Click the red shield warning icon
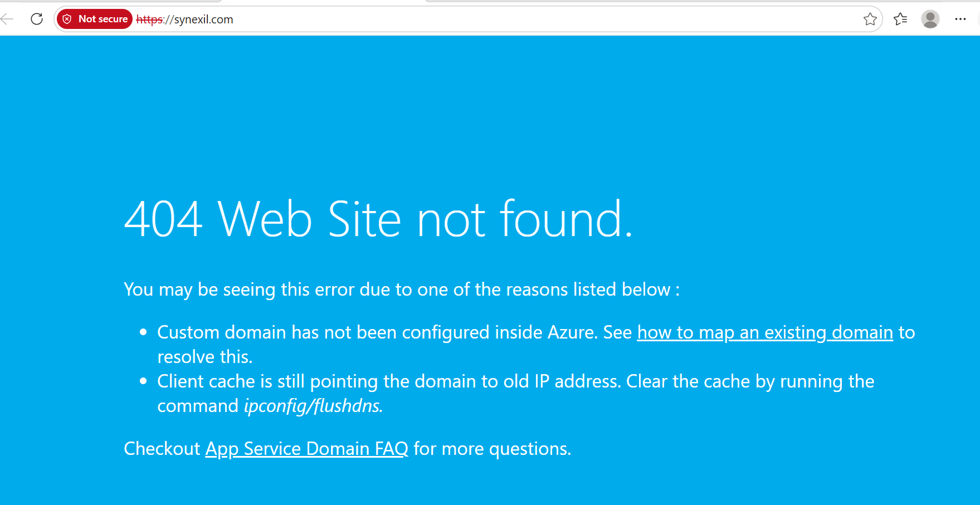The width and height of the screenshot is (980, 505). tap(67, 19)
